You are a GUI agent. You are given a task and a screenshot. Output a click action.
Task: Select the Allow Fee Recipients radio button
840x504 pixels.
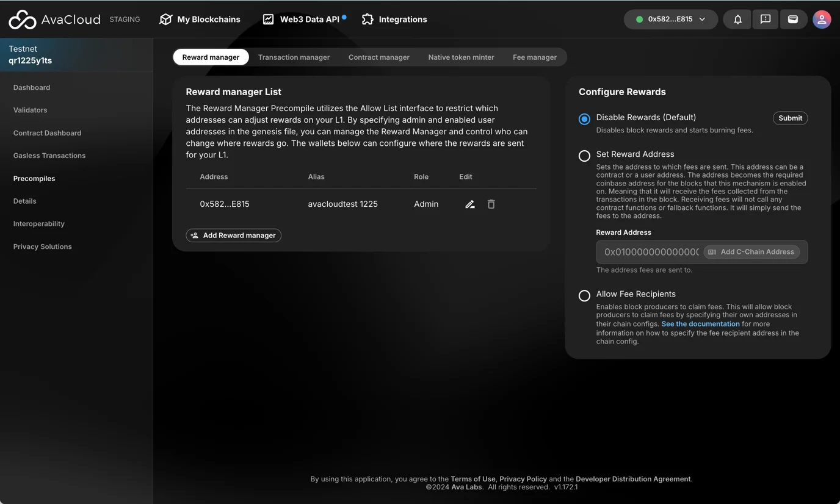[x=584, y=295]
